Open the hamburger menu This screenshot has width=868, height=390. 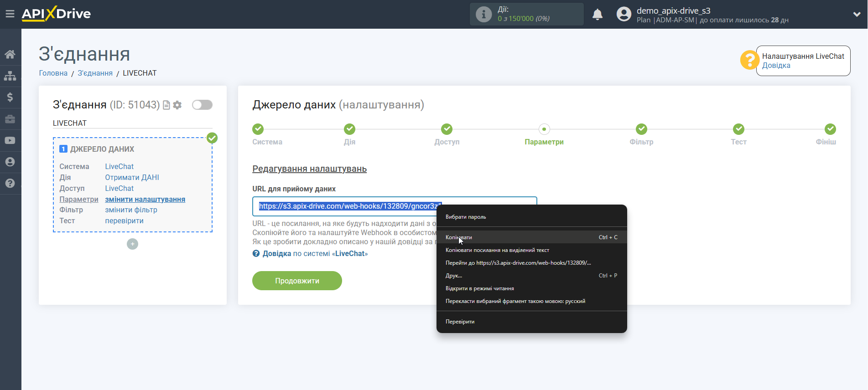[x=10, y=14]
